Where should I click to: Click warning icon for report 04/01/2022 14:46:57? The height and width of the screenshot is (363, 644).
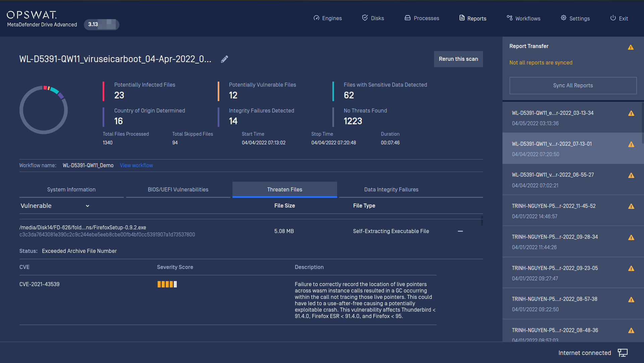point(631,207)
